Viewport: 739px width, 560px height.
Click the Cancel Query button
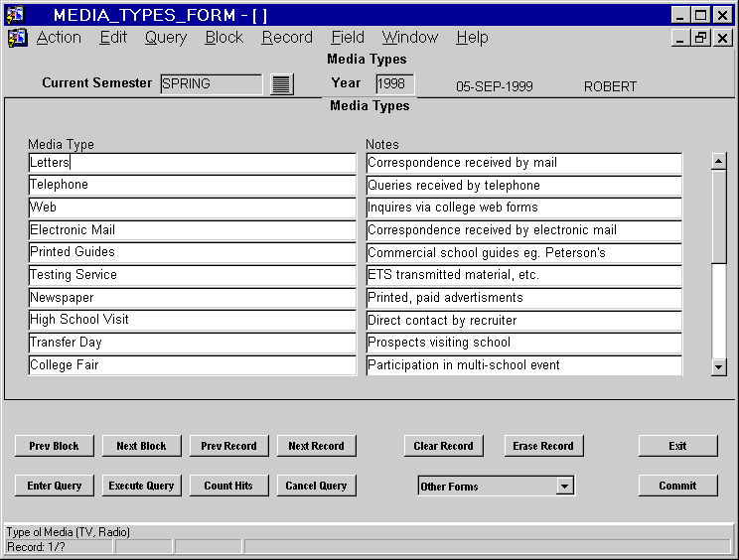click(316, 486)
